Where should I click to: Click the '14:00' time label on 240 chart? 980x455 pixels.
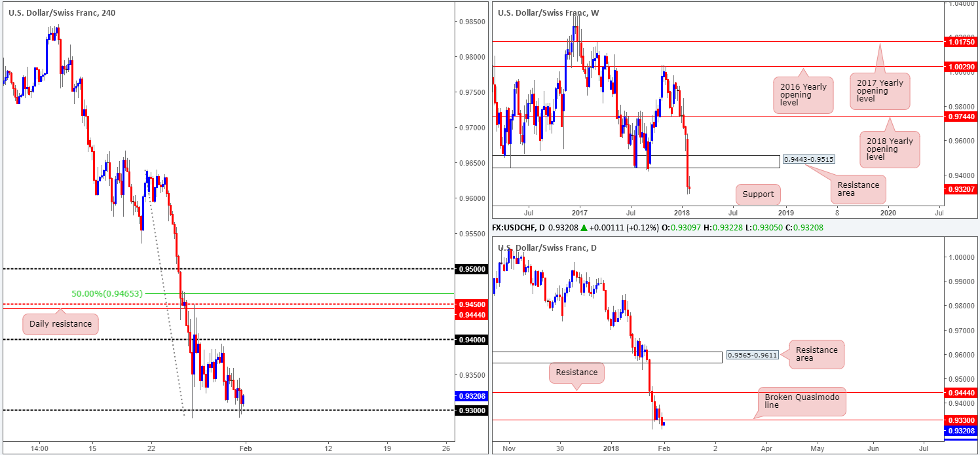coord(39,448)
